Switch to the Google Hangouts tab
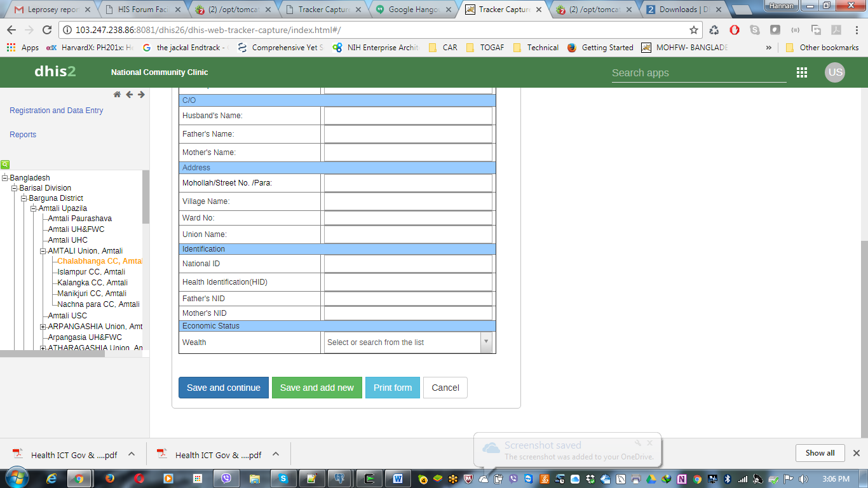The image size is (868, 488). [414, 10]
